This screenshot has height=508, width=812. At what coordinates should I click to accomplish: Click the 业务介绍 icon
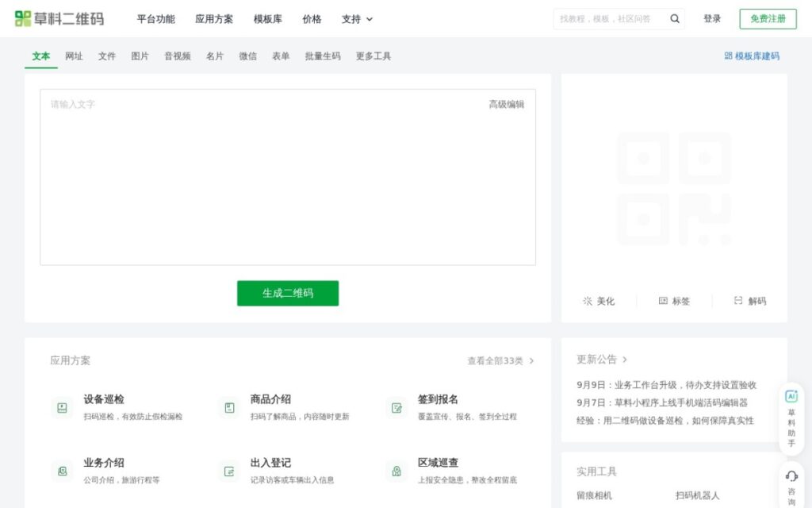[62, 471]
